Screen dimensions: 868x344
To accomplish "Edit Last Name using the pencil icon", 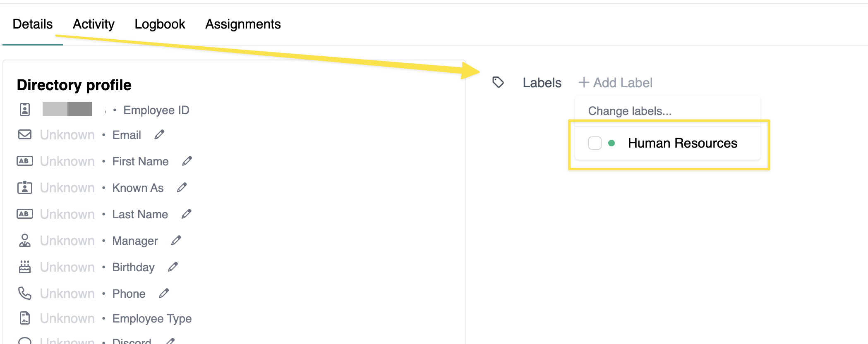I will pyautogui.click(x=187, y=214).
